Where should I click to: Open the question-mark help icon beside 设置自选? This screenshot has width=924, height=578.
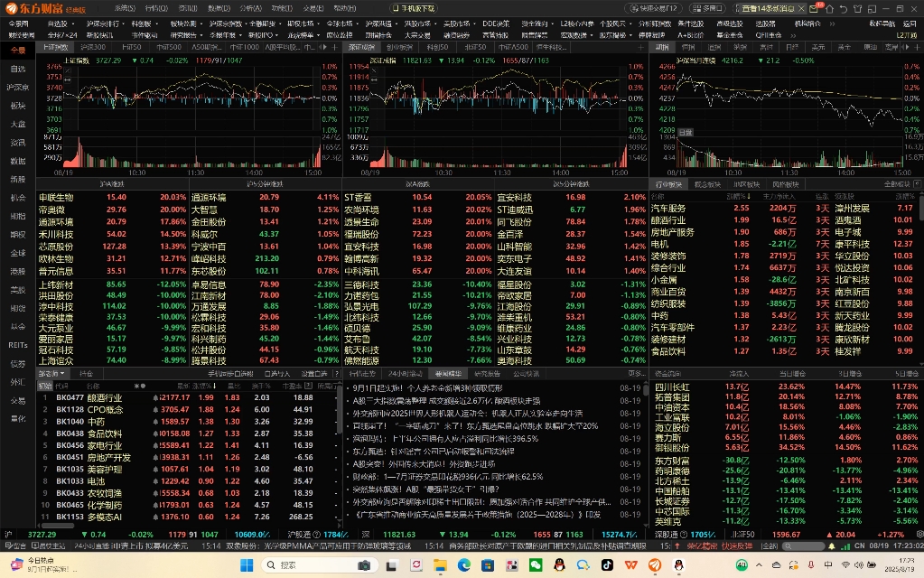[x=337, y=374]
